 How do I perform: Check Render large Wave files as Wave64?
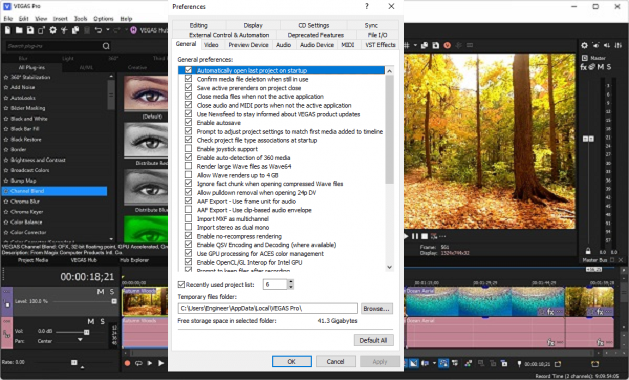(x=188, y=166)
